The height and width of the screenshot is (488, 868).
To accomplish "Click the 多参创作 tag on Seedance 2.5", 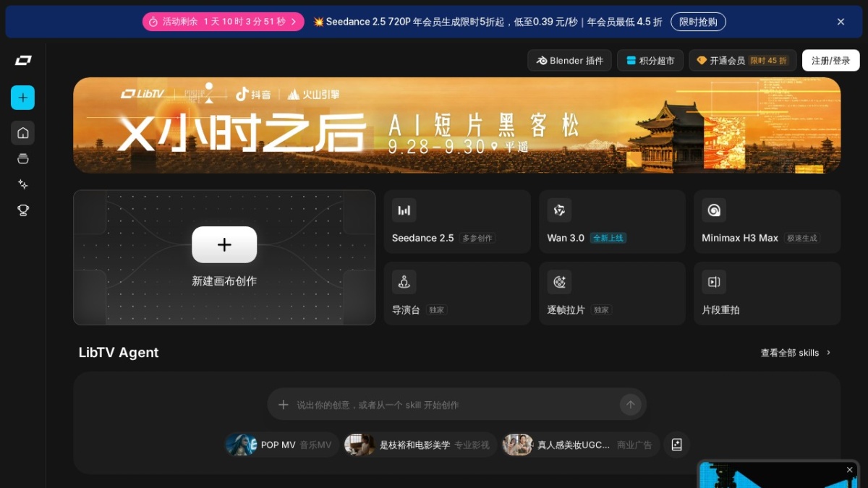I will 477,238.
